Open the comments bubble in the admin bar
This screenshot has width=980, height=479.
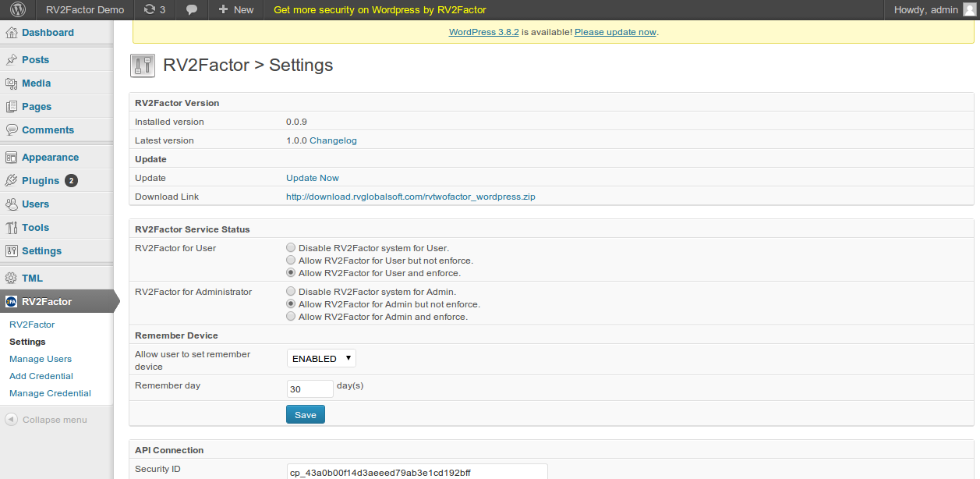click(192, 10)
